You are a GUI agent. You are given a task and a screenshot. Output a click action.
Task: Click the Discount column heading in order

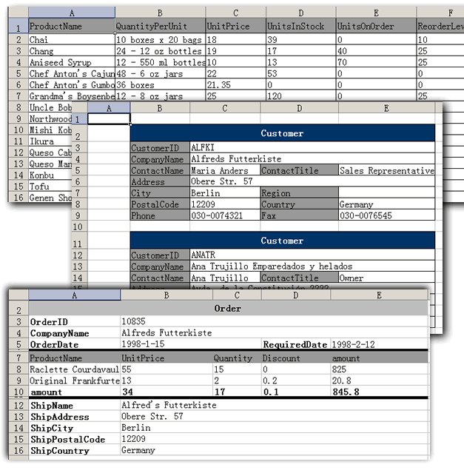click(x=296, y=358)
